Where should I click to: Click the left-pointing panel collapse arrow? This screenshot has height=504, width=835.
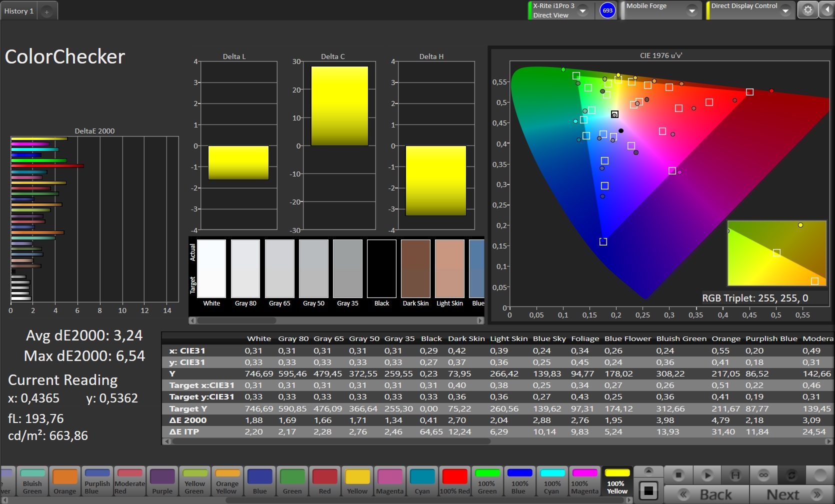[827, 10]
